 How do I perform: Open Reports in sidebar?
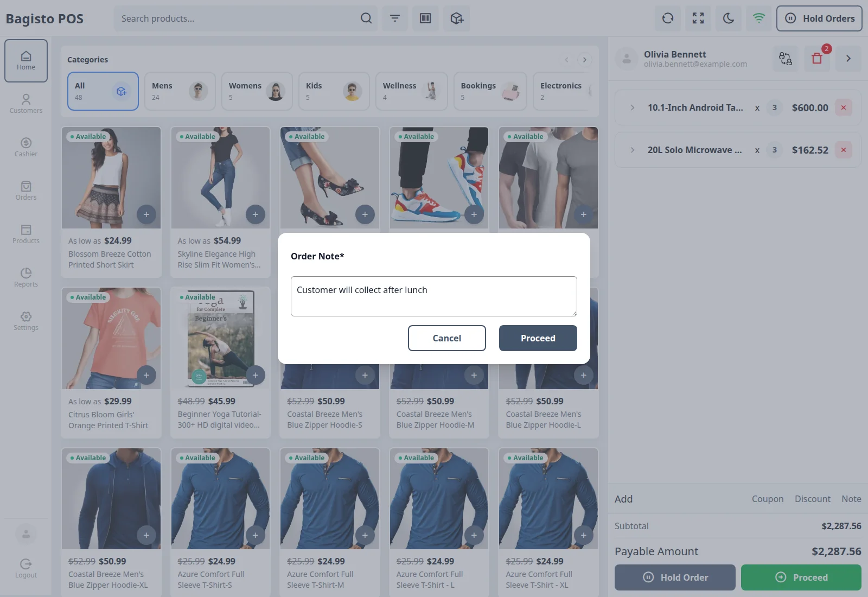tap(26, 278)
